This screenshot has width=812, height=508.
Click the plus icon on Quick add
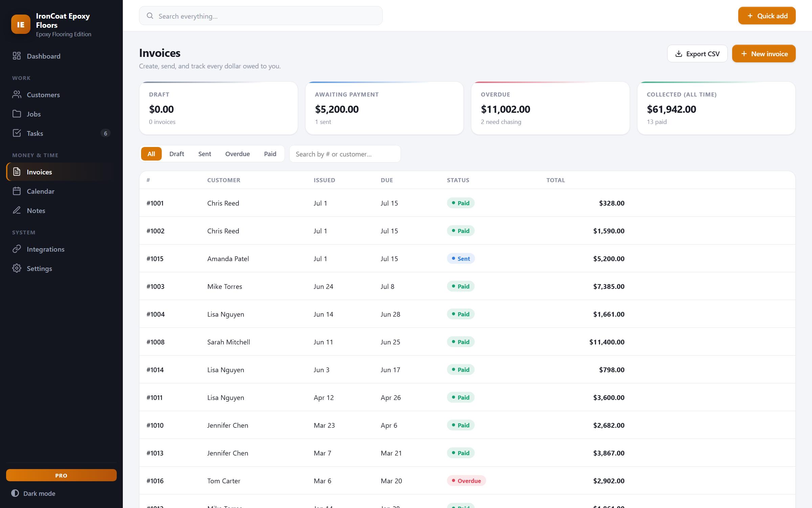(750, 16)
